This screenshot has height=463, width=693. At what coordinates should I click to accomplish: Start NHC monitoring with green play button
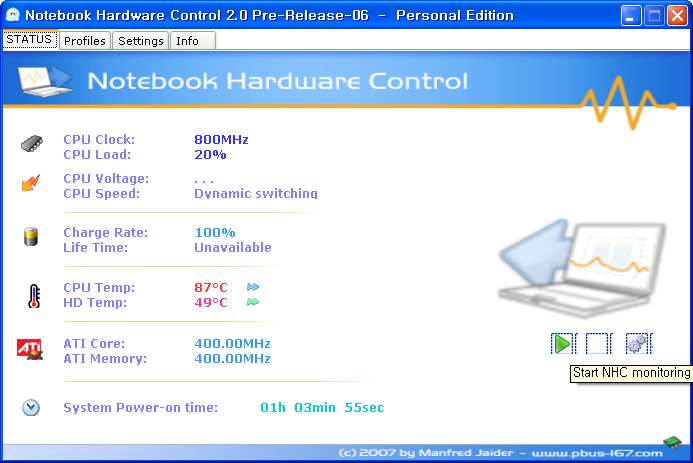coord(564,344)
